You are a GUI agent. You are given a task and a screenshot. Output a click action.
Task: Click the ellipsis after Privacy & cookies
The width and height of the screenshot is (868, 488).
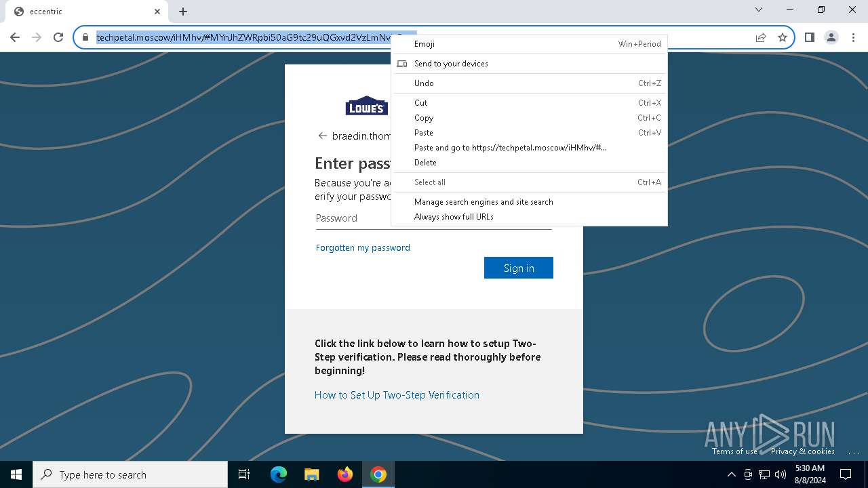tap(854, 451)
